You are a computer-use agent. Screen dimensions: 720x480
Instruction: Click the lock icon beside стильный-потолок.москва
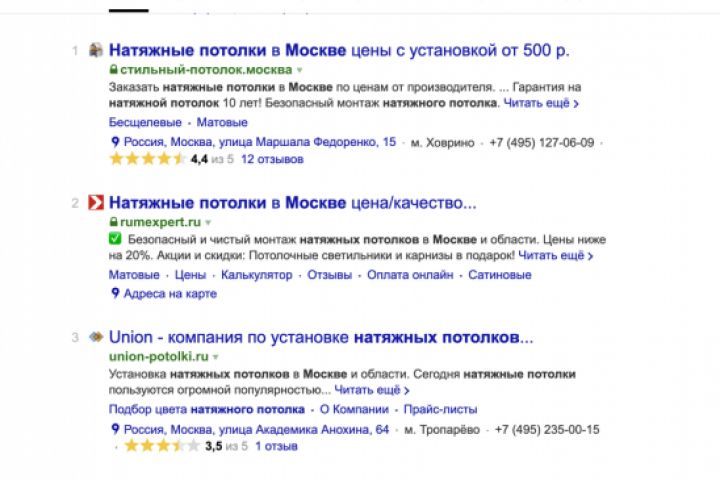113,70
